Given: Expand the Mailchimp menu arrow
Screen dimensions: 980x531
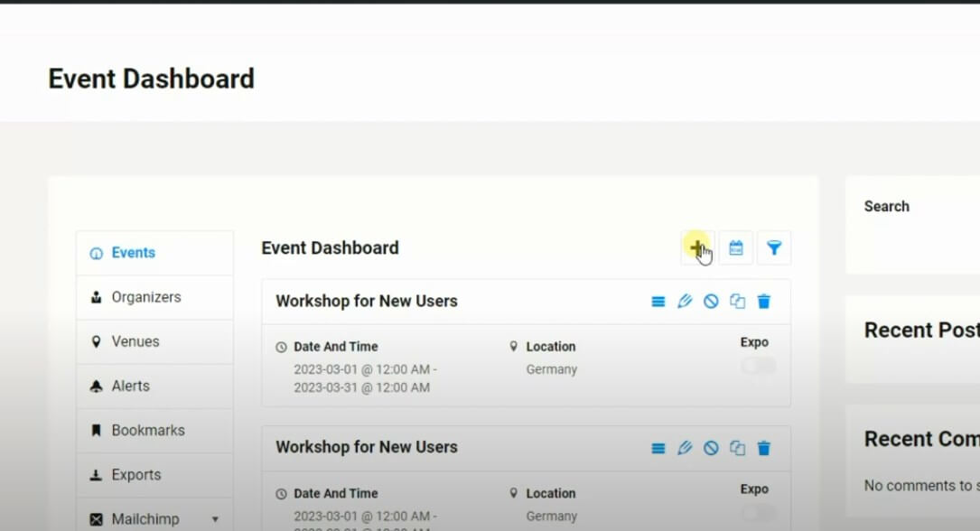Looking at the screenshot, I should pos(215,519).
